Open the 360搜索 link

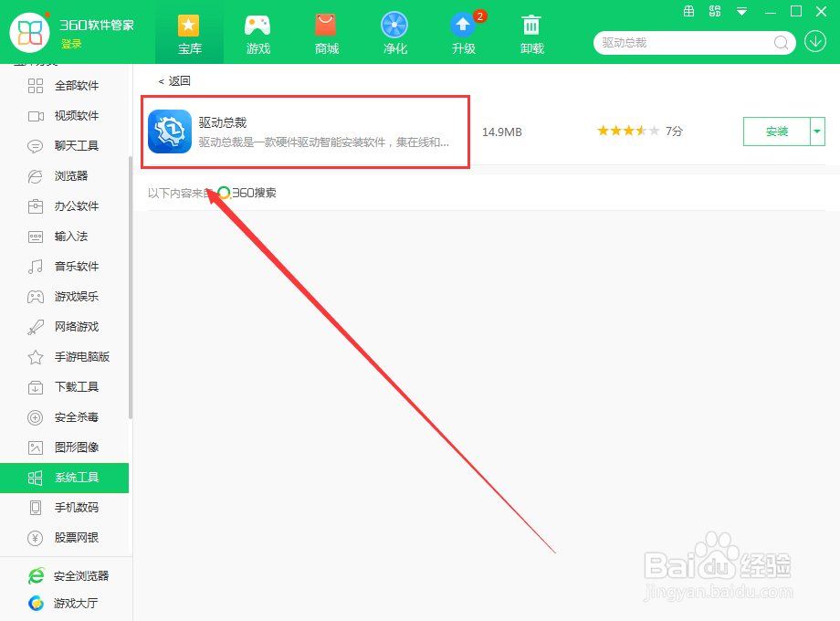(247, 193)
